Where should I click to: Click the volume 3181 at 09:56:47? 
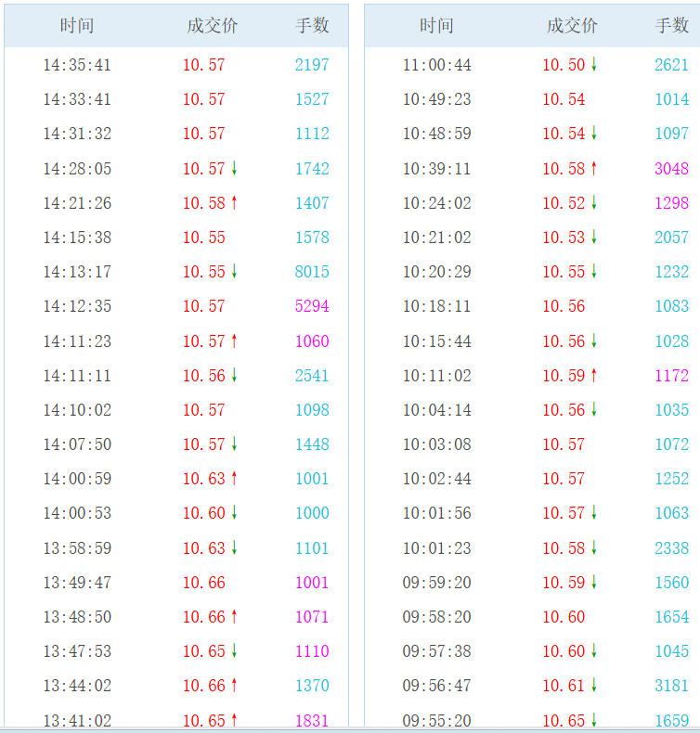pyautogui.click(x=671, y=686)
